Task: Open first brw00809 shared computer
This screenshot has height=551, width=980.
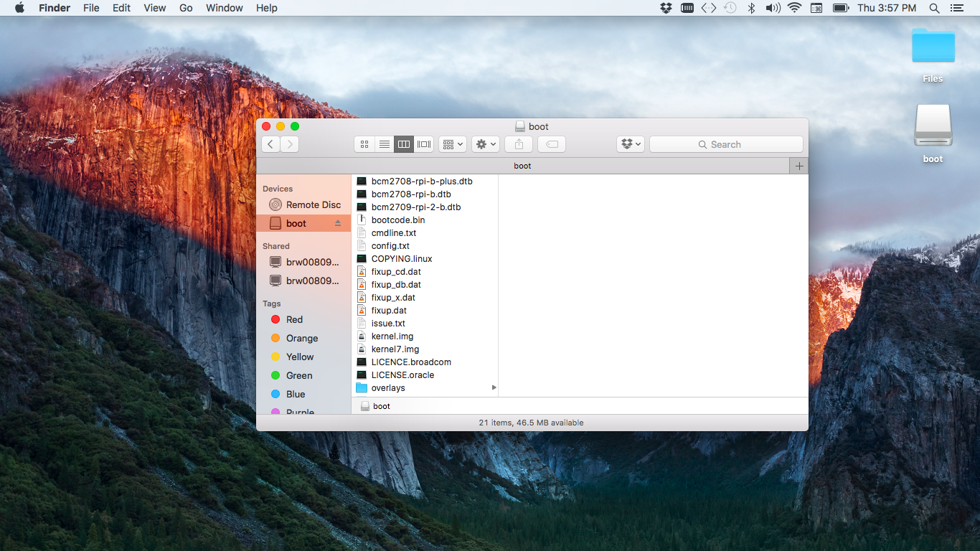Action: [303, 262]
